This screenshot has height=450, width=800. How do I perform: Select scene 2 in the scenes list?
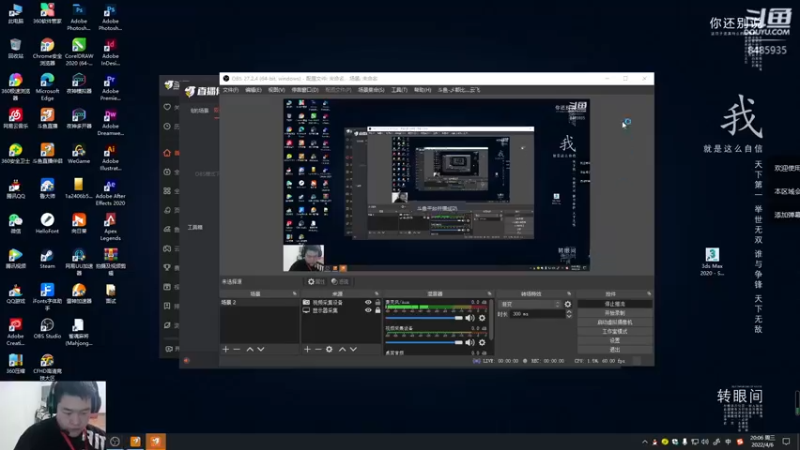(x=260, y=303)
